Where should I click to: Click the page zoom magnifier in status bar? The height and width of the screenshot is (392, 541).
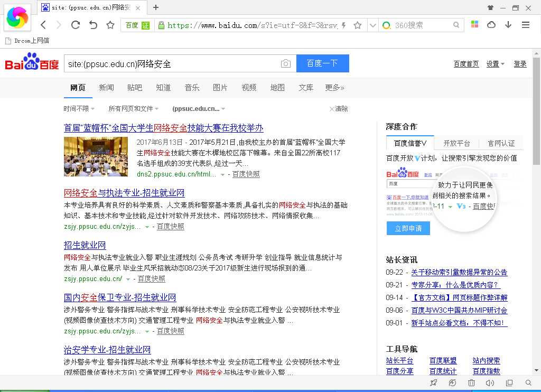(x=528, y=382)
